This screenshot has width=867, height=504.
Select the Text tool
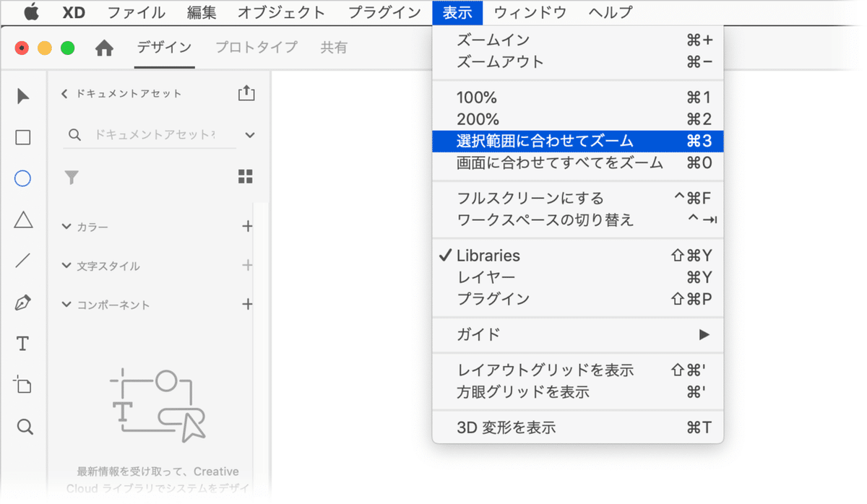[23, 344]
